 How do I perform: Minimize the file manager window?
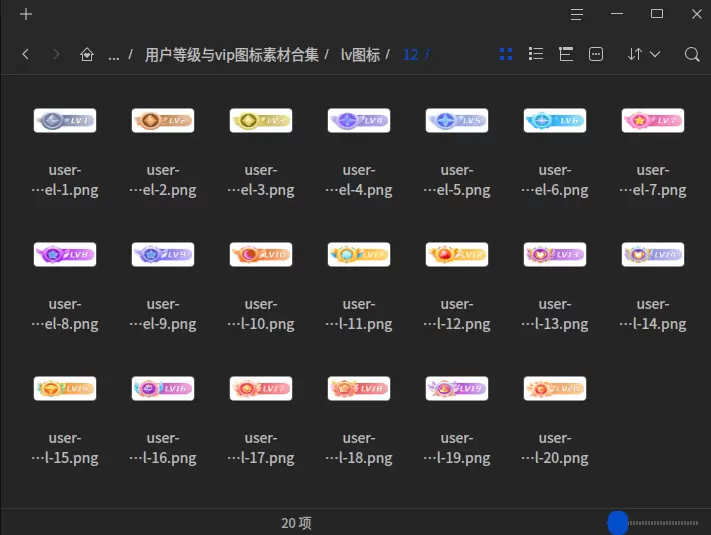[617, 14]
